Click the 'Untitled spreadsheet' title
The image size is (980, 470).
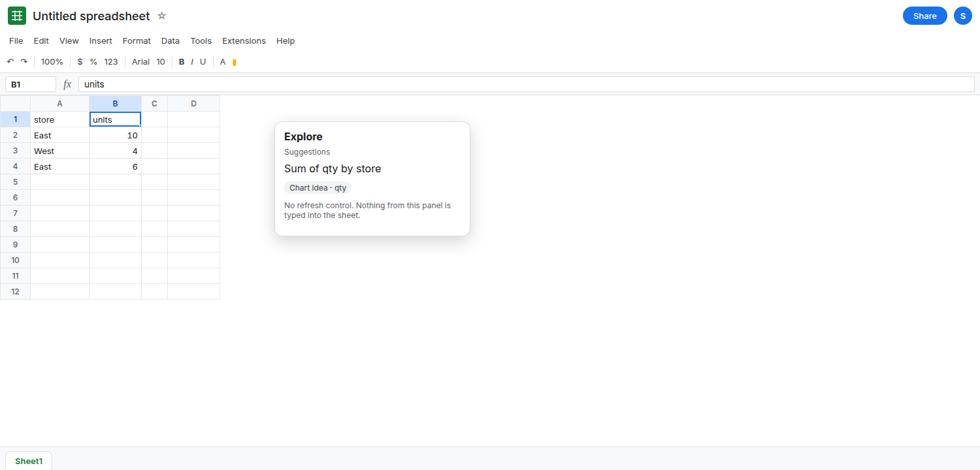tap(91, 16)
